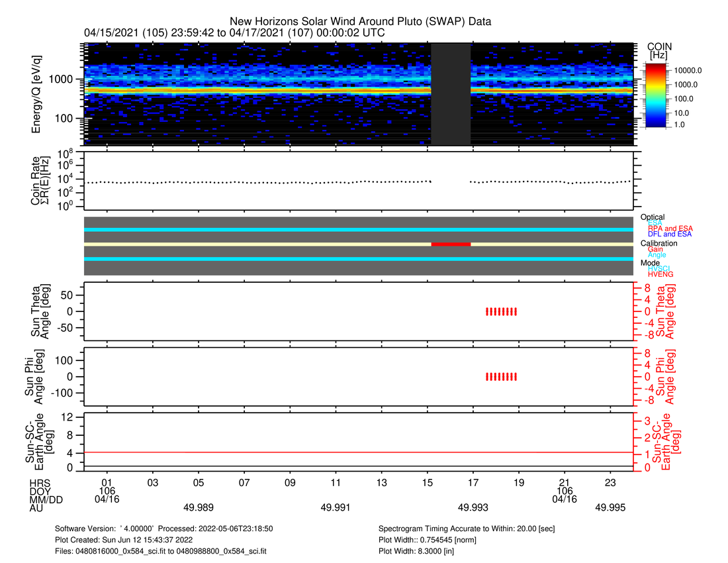Click the Files footer text line
The width and height of the screenshot is (728, 563).
pos(160,550)
